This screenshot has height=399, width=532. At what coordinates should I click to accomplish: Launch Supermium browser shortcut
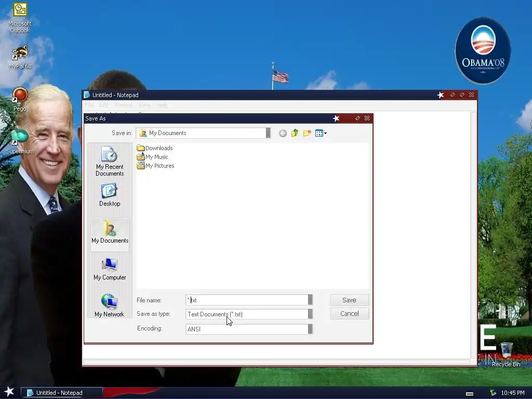coord(20,142)
